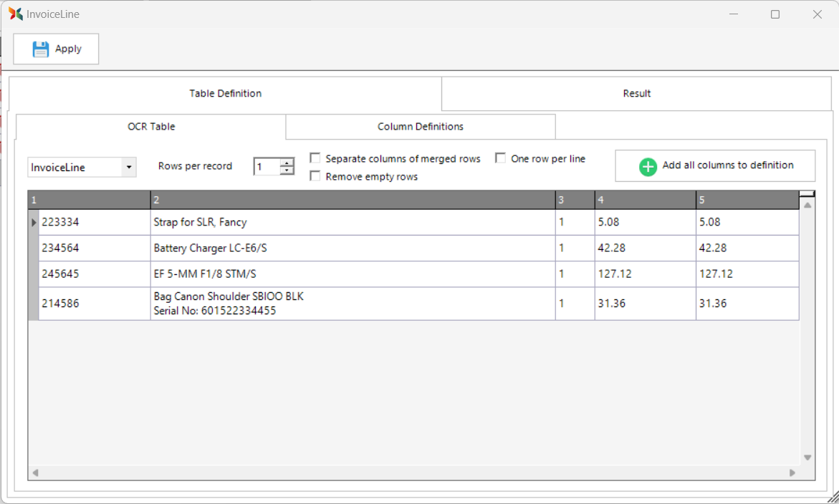The height and width of the screenshot is (504, 839).
Task: Open the InvoiceLine table dropdown
Action: 128,168
